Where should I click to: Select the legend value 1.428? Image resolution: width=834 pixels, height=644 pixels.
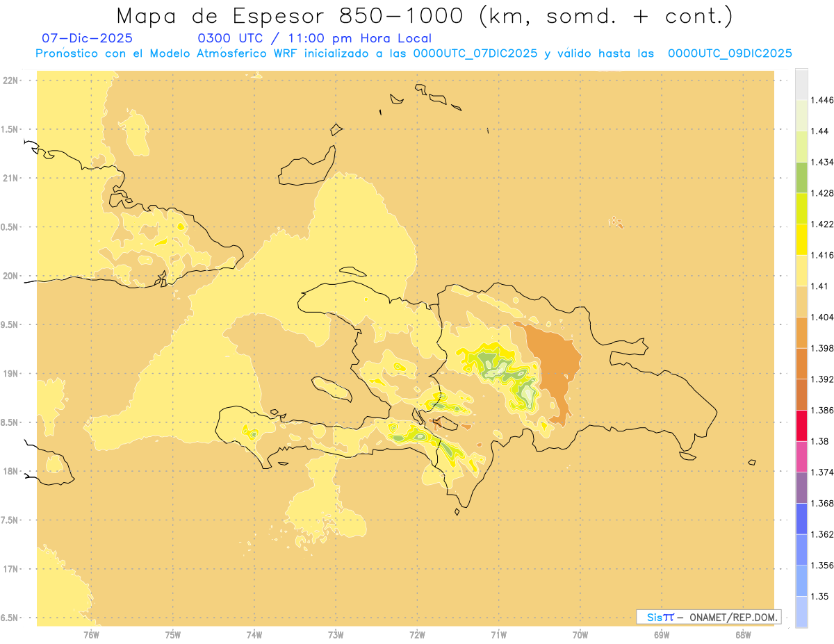coord(822,193)
